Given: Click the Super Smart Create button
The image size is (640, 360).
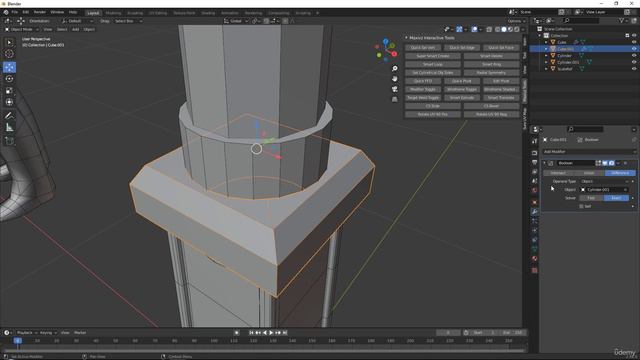Looking at the screenshot, I should point(433,56).
